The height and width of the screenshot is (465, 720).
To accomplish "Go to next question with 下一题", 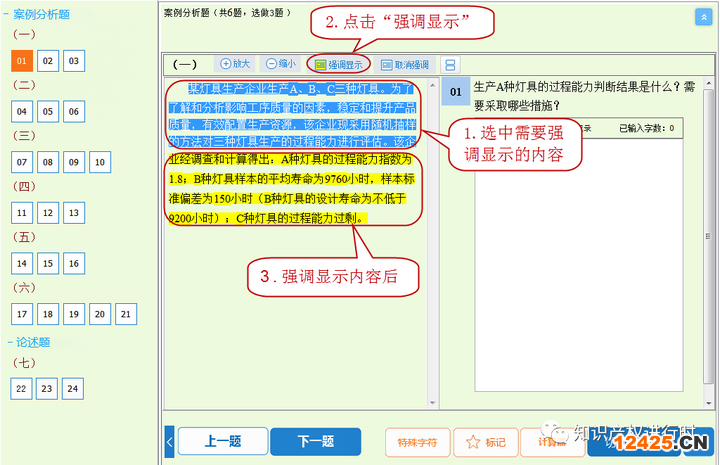I will coord(315,441).
